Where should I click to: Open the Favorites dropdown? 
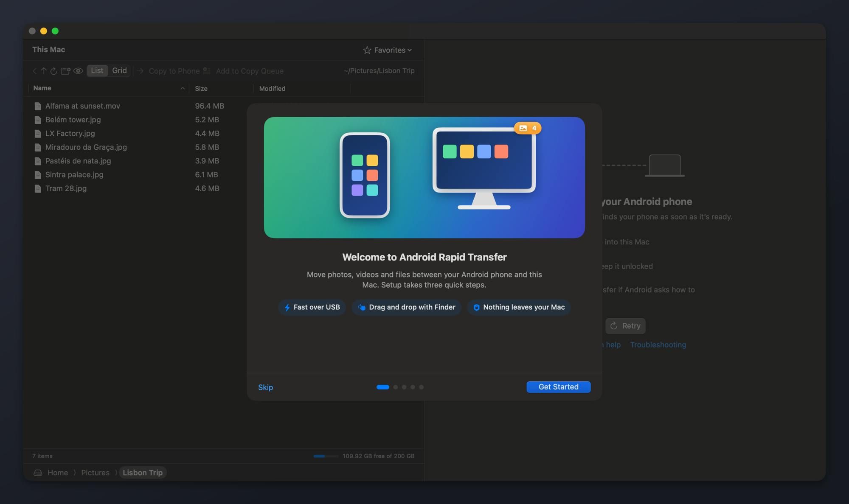387,50
